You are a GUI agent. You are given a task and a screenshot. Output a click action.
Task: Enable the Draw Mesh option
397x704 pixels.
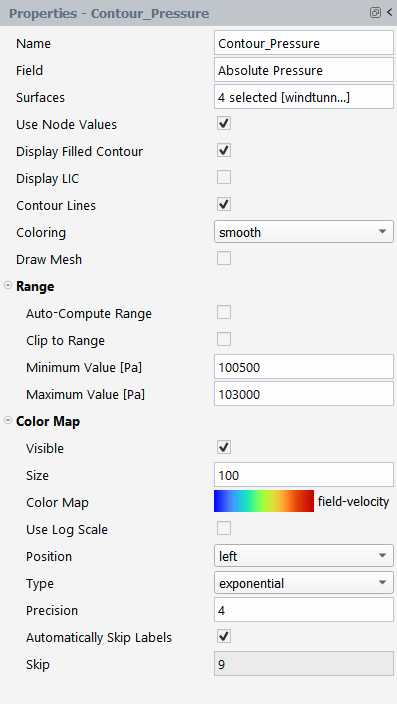[x=224, y=258]
